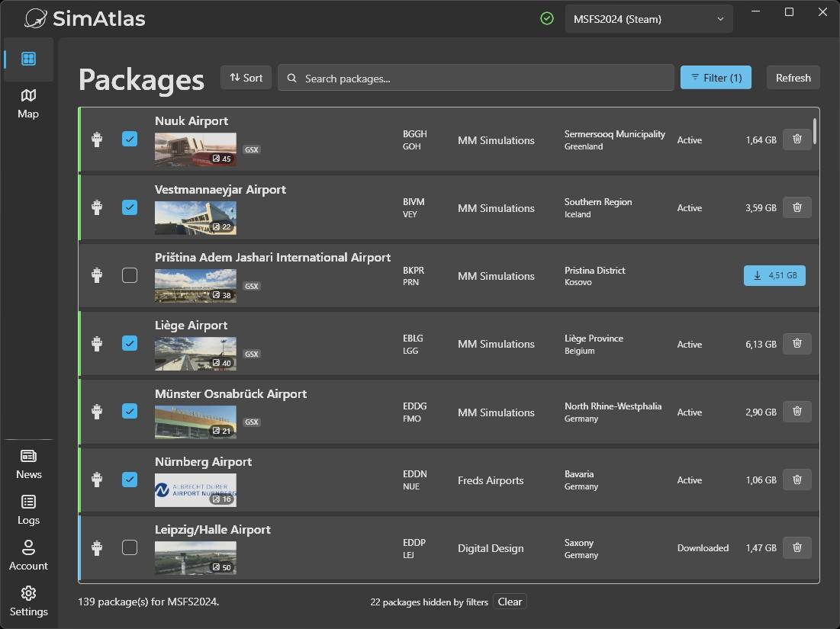Click the Priština Adem Jashari International Airport title
This screenshot has height=629, width=840.
272,258
